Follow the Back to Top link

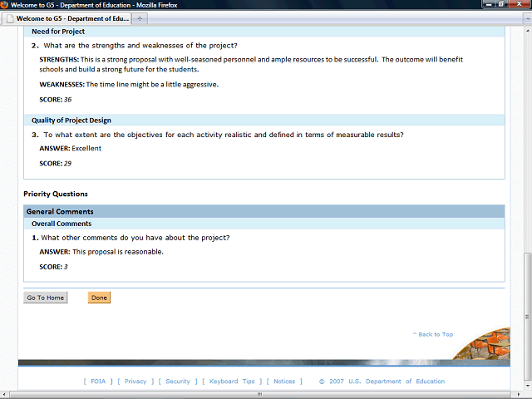click(433, 334)
